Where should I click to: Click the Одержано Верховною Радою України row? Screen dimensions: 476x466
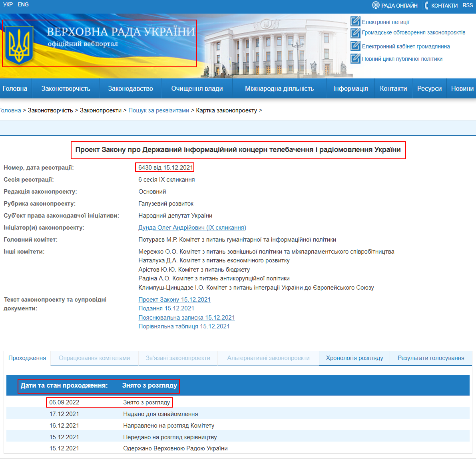tap(238, 448)
